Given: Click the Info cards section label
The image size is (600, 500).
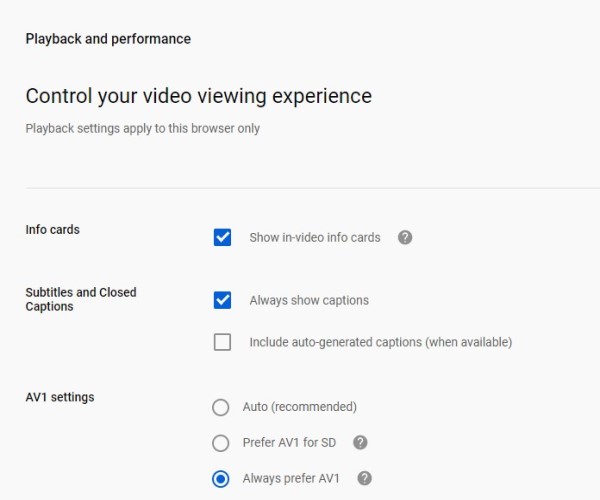Looking at the screenshot, I should coord(52,230).
